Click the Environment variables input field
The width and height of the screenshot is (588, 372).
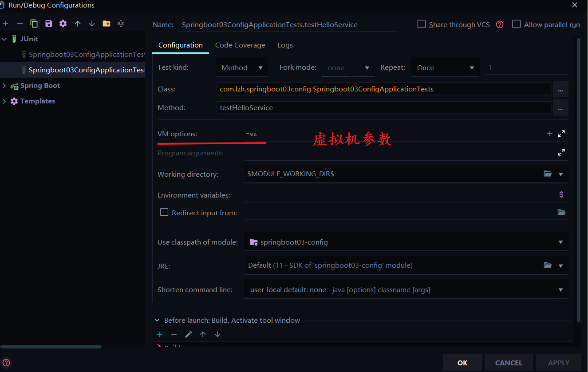point(399,195)
